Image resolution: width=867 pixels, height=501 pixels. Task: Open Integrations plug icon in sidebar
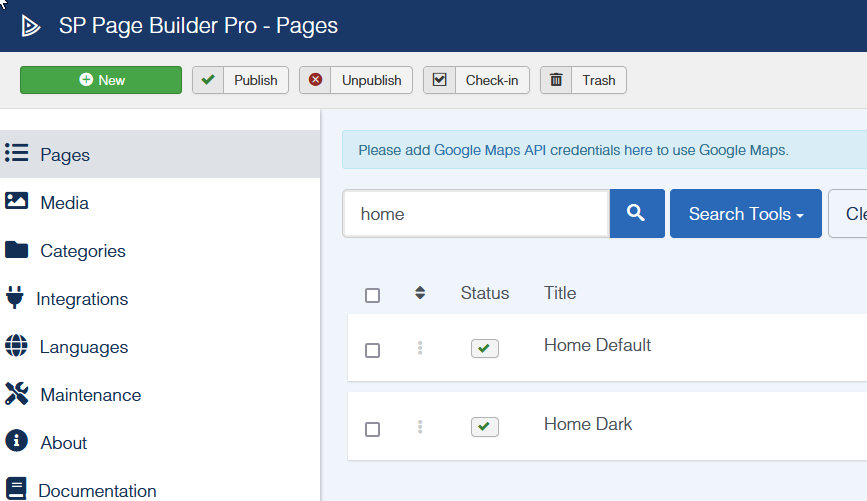(x=15, y=299)
